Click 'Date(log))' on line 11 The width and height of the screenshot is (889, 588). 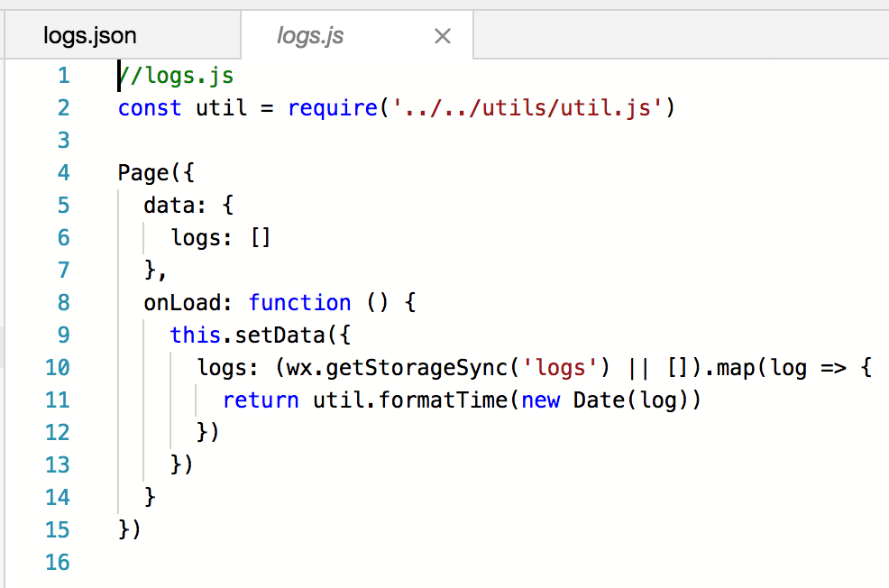637,400
